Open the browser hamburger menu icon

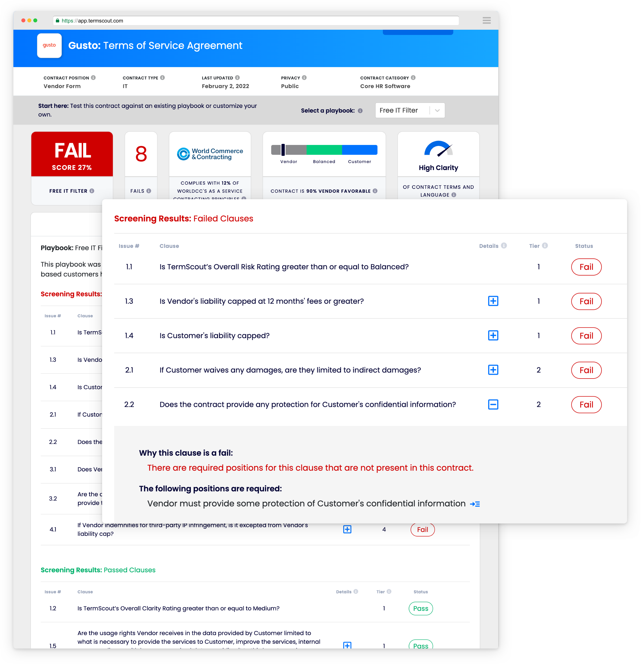(487, 21)
